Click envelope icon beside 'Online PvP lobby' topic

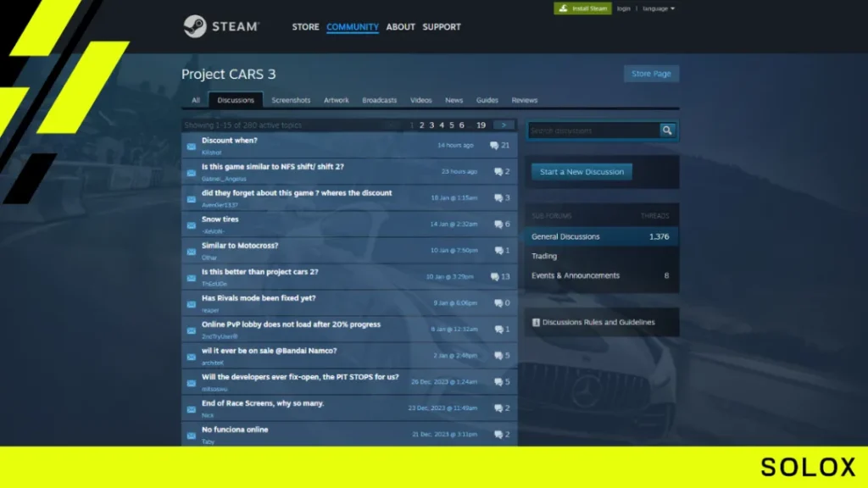[191, 330]
